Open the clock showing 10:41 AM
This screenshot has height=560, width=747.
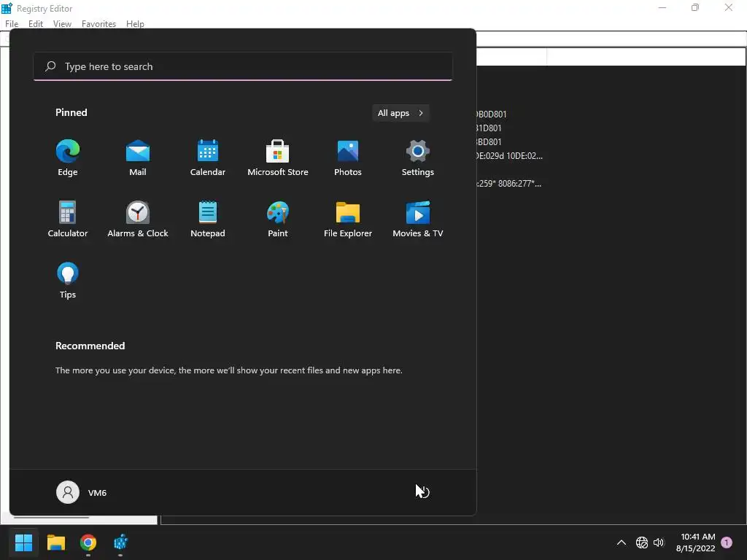coord(695,542)
